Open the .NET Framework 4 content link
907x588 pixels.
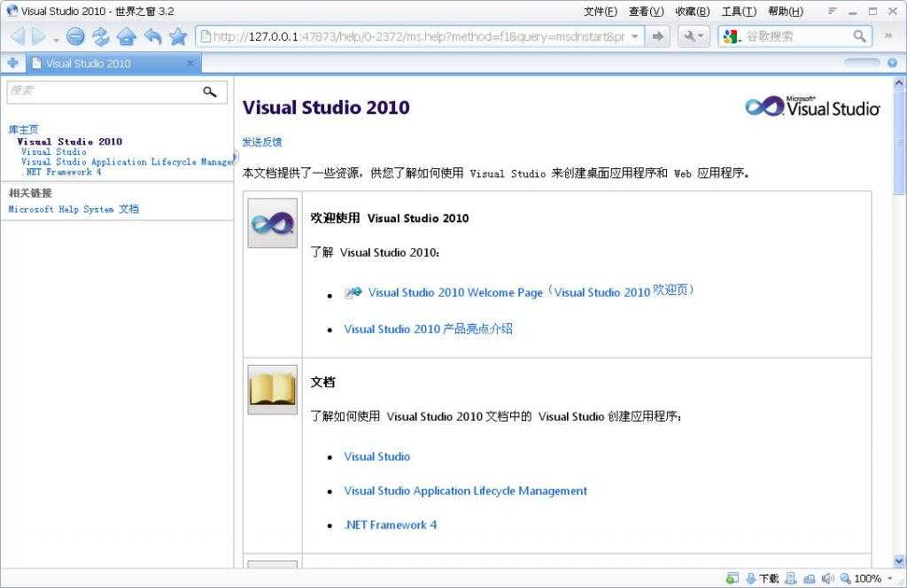pos(391,525)
